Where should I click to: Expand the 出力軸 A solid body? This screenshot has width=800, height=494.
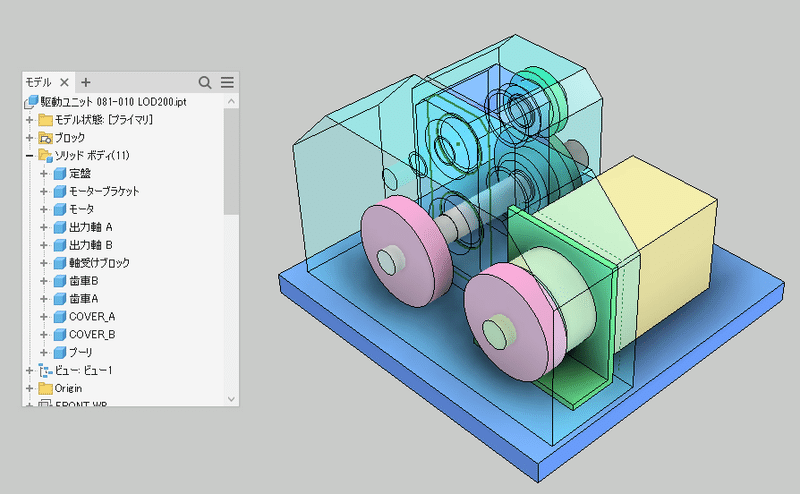click(x=44, y=227)
